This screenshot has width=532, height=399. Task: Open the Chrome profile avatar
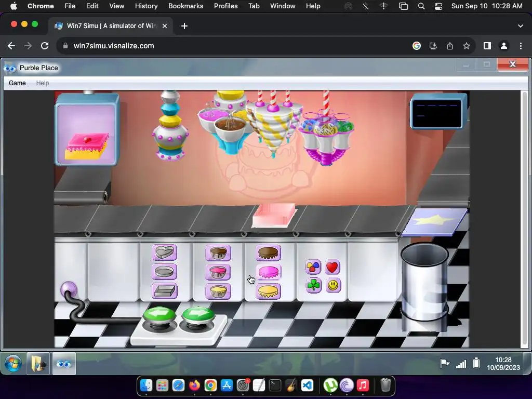point(504,46)
